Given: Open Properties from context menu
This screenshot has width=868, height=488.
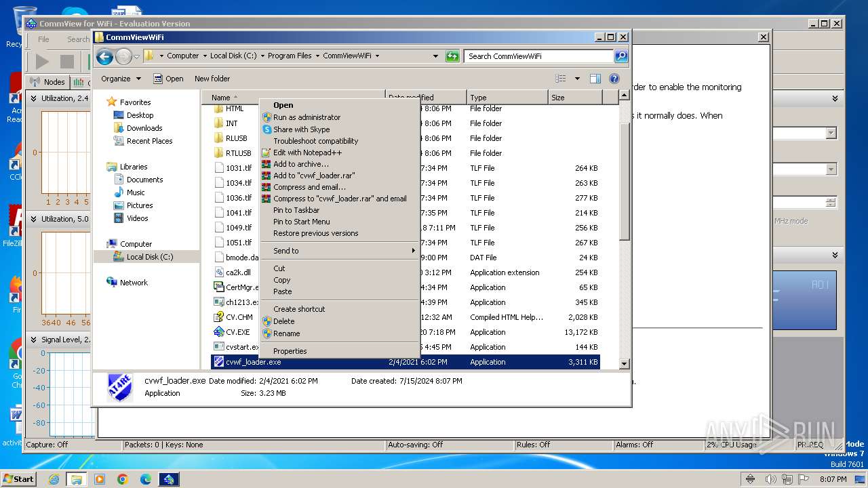Looking at the screenshot, I should [290, 351].
